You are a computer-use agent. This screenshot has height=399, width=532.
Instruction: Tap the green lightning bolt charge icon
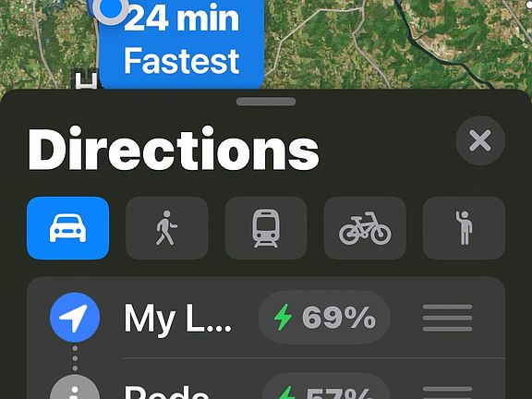[283, 317]
